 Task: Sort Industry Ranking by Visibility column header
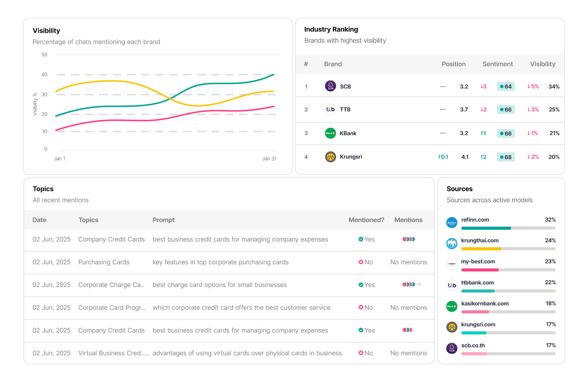pos(543,64)
